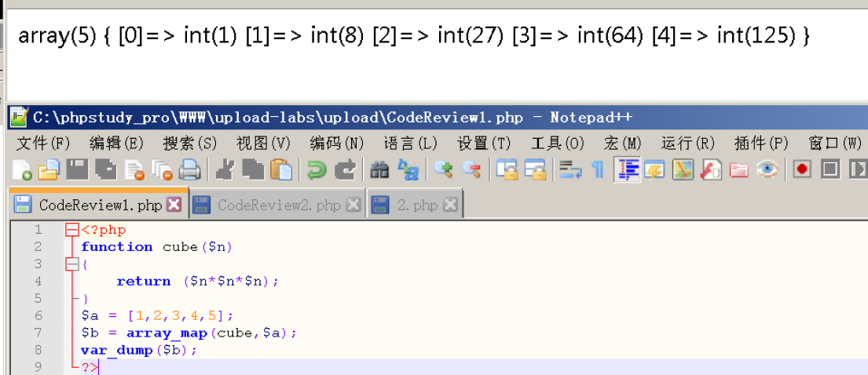
Task: Toggle synchronized horizontal scrolling icon
Action: tap(535, 169)
